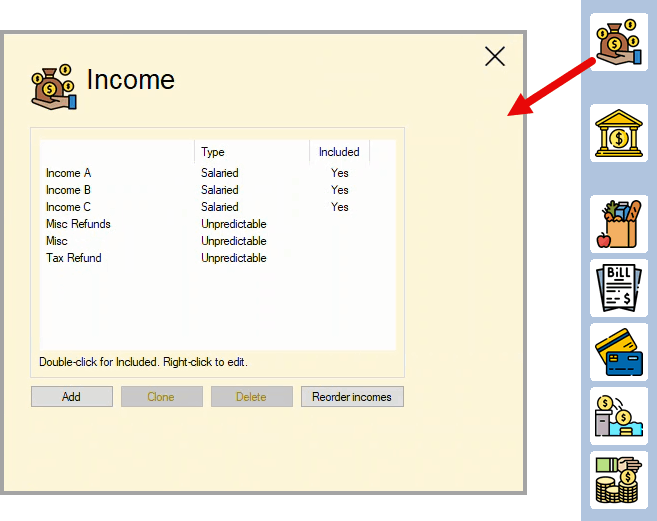Open the Bill document sidebar icon
This screenshot has width=657, height=521.
click(x=619, y=288)
